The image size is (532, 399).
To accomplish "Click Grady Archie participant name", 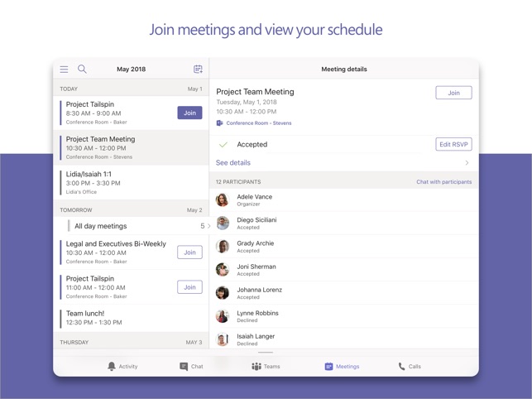I will point(256,243).
